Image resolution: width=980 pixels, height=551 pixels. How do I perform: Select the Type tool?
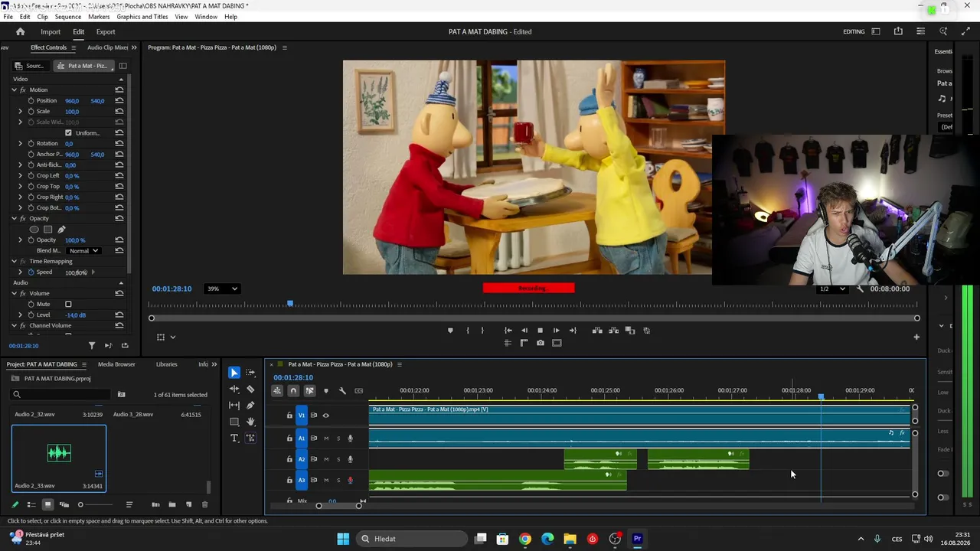click(234, 438)
